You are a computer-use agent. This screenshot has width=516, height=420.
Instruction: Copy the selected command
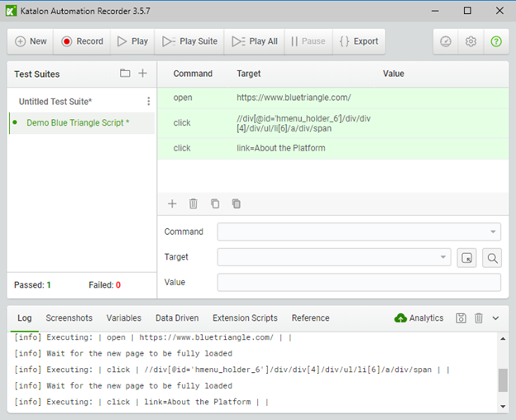coord(215,204)
